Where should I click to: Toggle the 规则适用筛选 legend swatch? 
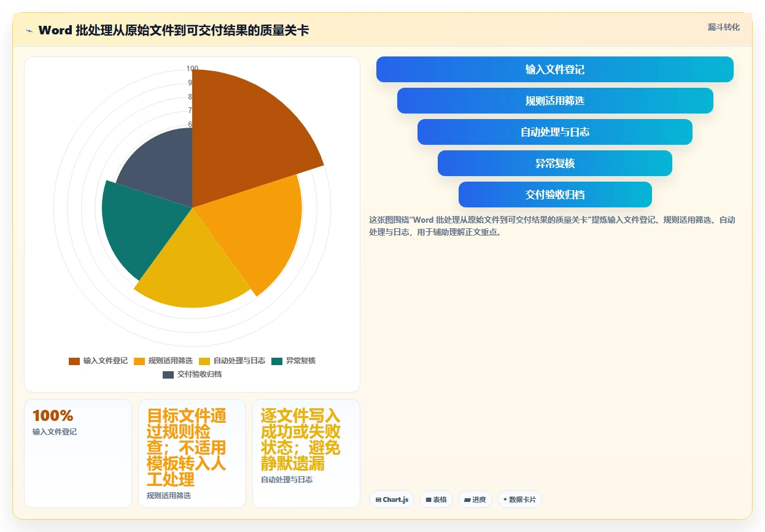[139, 361]
